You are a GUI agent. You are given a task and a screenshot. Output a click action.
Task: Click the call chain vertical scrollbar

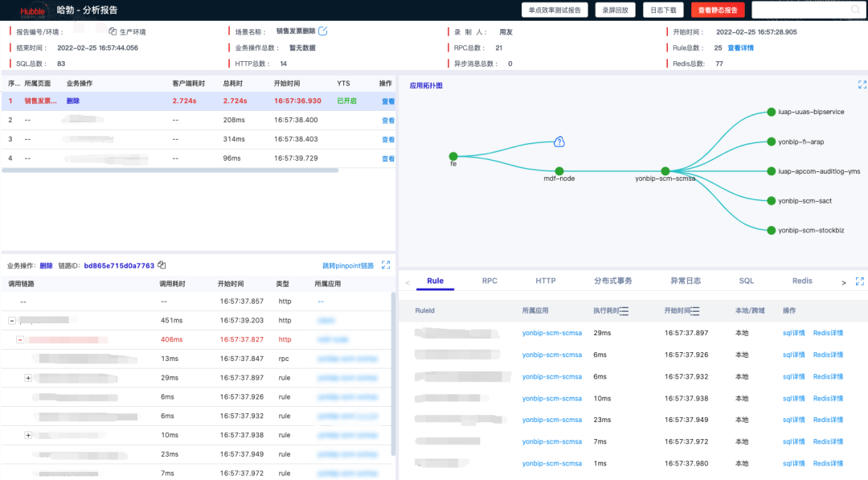(x=393, y=374)
